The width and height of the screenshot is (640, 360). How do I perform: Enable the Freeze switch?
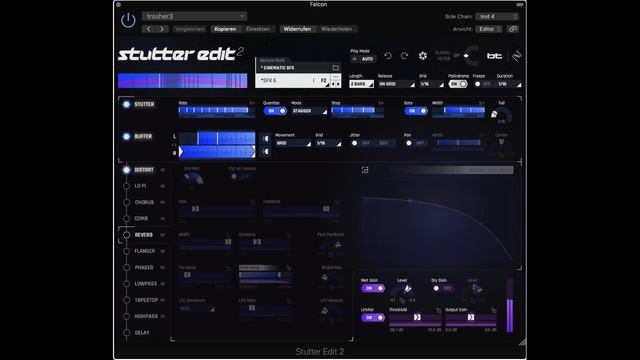482,84
